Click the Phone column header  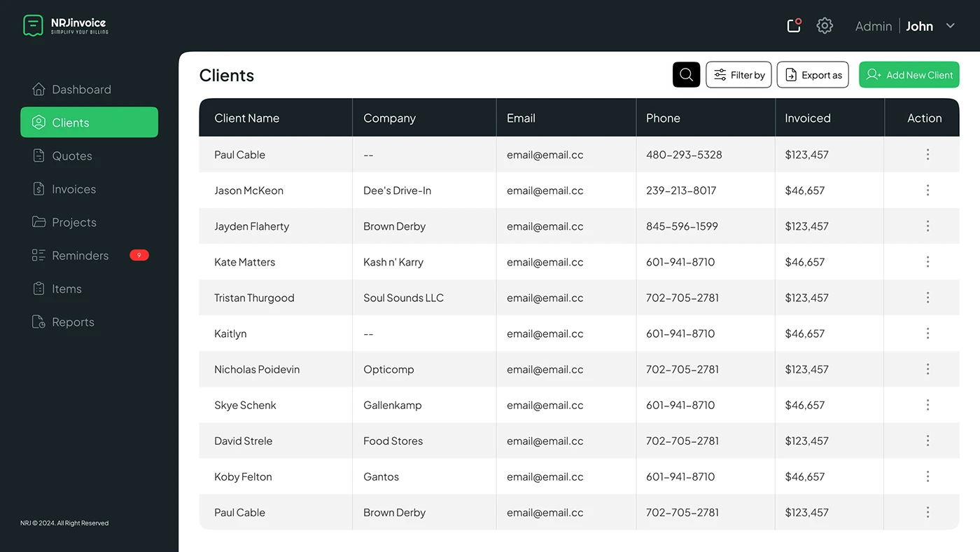[x=663, y=118]
